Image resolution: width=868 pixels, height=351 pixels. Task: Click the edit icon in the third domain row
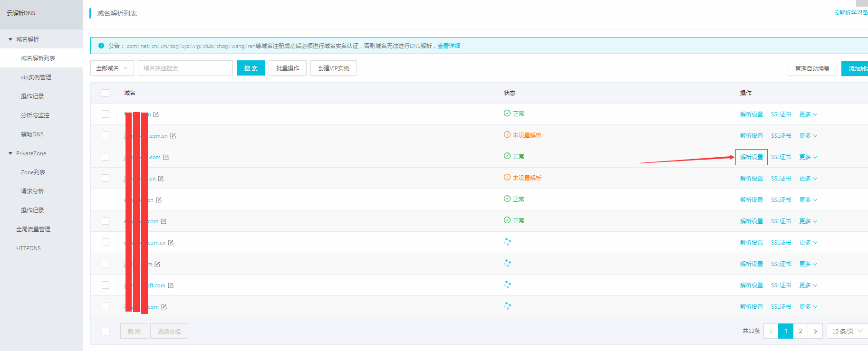[x=166, y=157]
